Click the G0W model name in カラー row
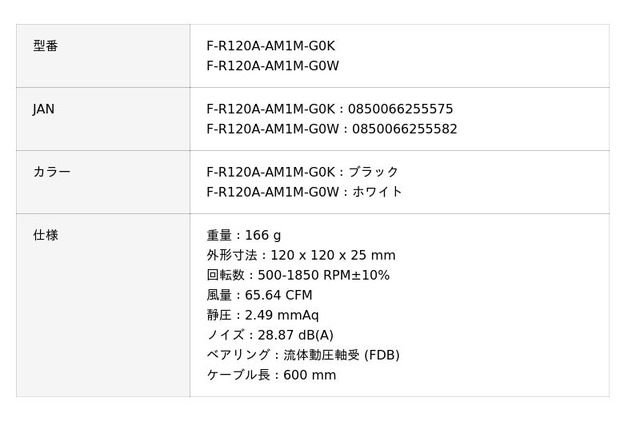640x421 pixels. click(x=273, y=192)
